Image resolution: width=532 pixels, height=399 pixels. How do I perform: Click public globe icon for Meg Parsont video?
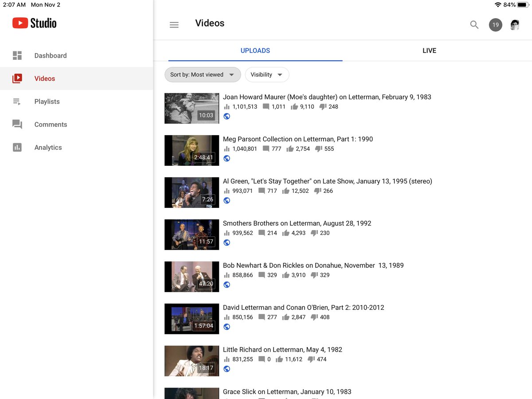pyautogui.click(x=227, y=158)
